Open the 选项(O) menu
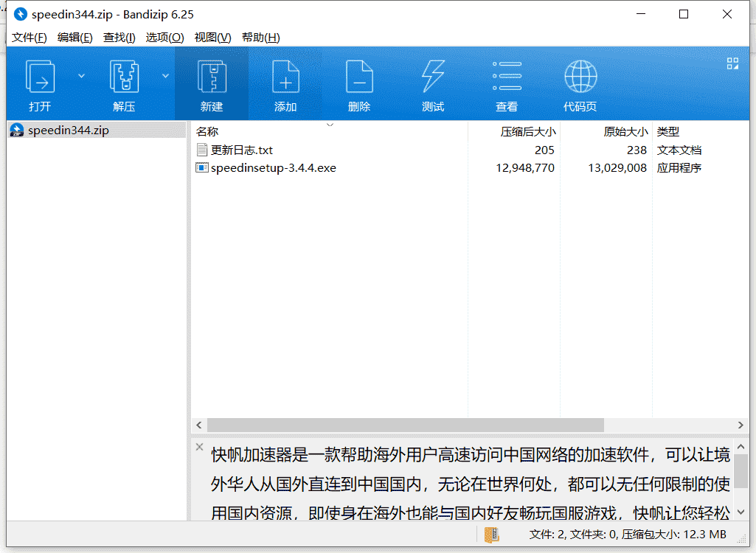The image size is (756, 553). click(164, 38)
